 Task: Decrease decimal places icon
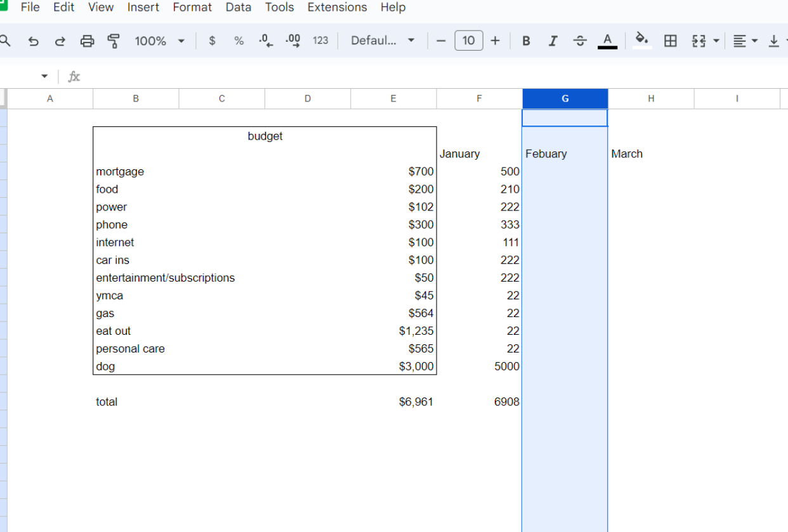[266, 41]
